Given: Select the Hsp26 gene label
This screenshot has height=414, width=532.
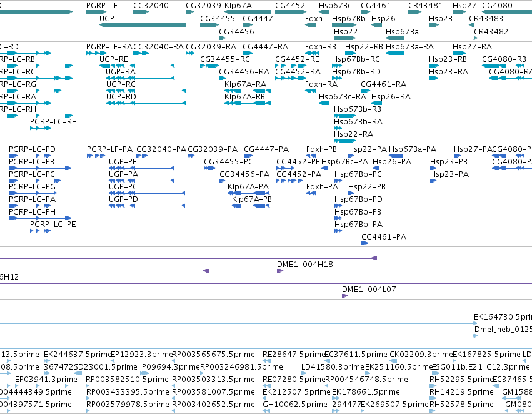Looking at the screenshot, I should click(x=383, y=18).
